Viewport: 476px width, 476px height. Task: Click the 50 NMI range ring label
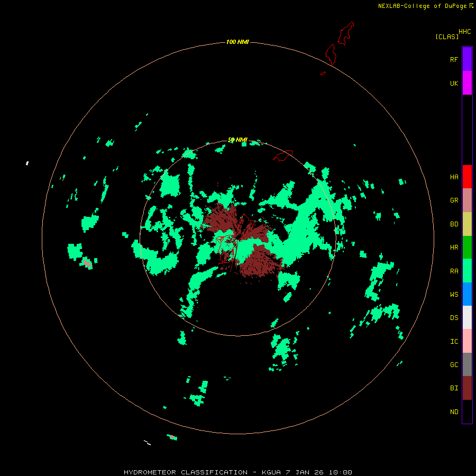[237, 140]
